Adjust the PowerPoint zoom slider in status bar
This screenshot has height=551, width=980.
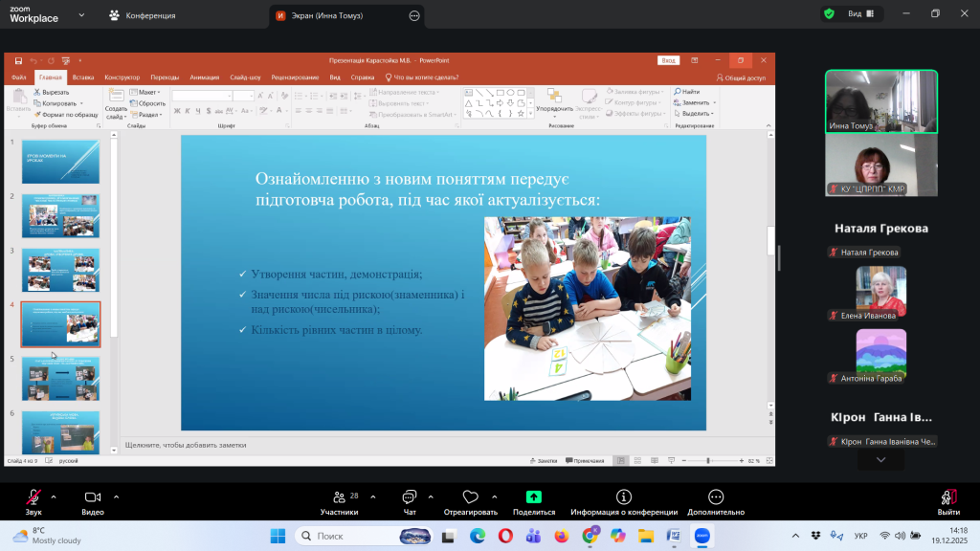tap(708, 461)
